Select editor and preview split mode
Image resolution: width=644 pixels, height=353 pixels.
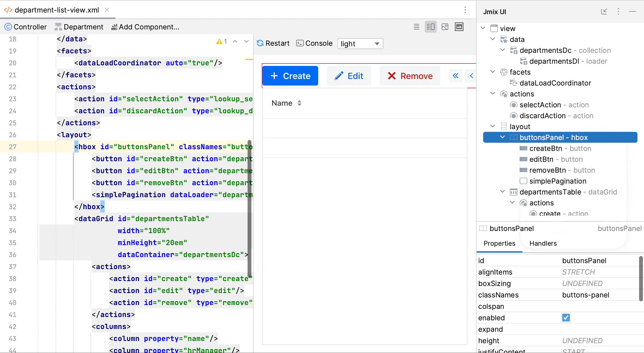click(431, 27)
